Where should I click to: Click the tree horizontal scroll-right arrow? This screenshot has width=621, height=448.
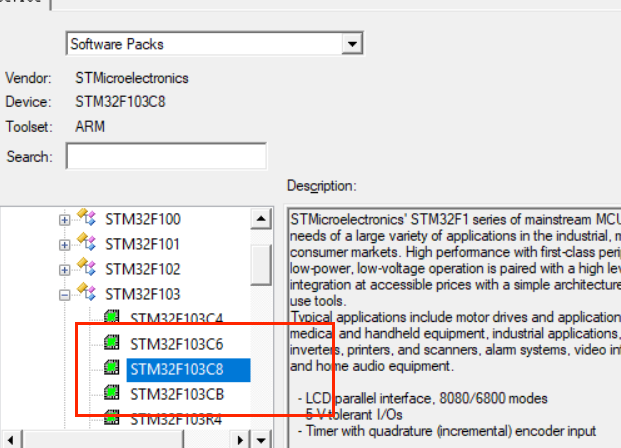[x=240, y=440]
